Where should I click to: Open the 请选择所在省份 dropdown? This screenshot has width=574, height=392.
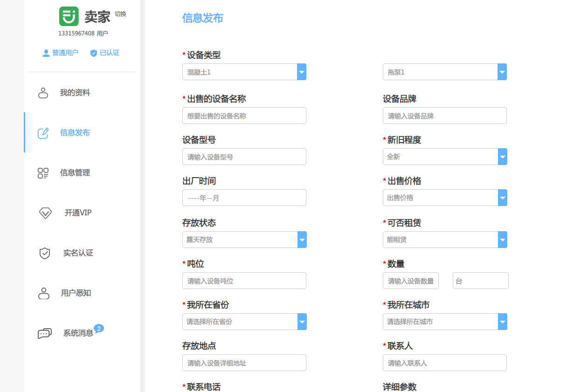click(244, 322)
